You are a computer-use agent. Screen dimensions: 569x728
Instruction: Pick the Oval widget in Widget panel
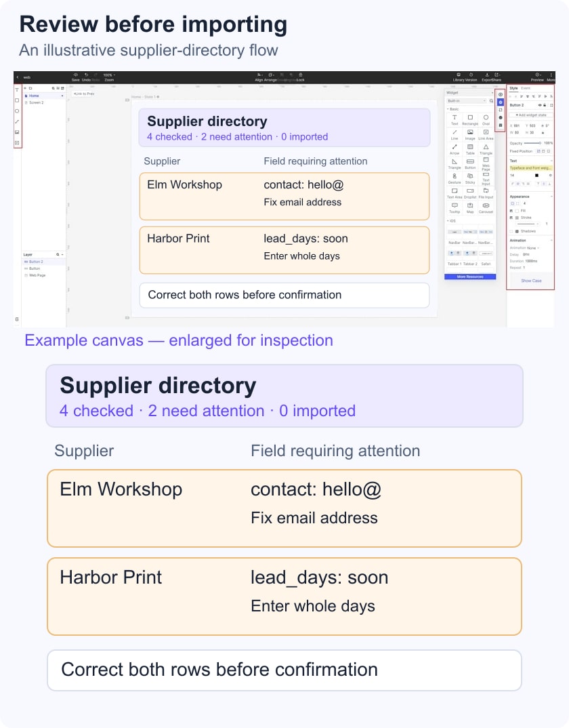pos(486,120)
